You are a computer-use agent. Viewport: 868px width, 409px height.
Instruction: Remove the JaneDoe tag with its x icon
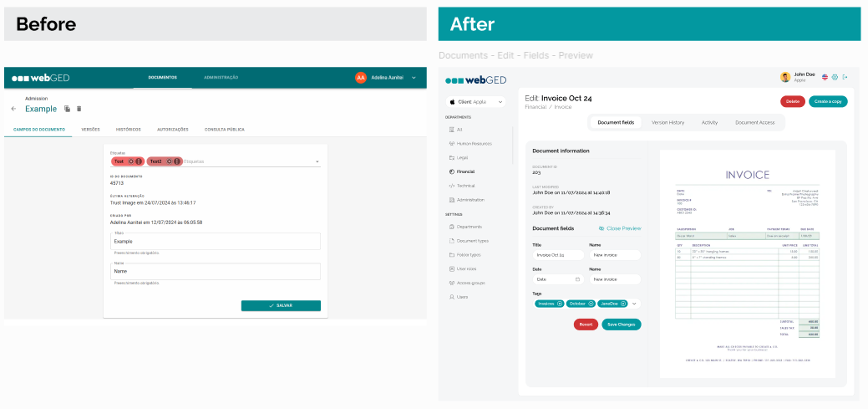[x=623, y=304]
